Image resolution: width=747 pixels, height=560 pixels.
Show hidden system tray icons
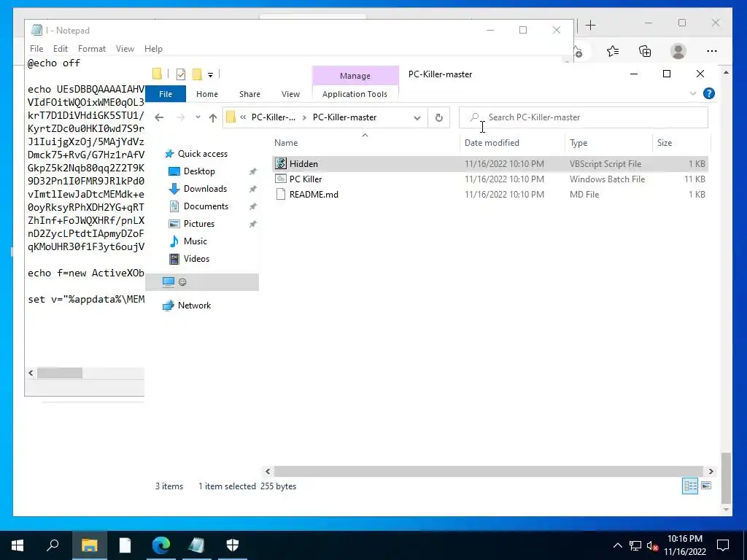click(x=617, y=545)
